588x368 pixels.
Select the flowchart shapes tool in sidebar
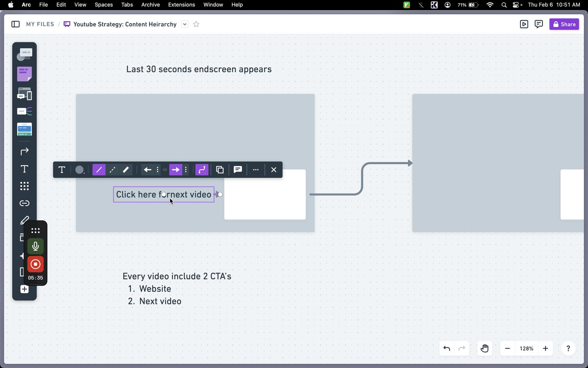pos(24,54)
